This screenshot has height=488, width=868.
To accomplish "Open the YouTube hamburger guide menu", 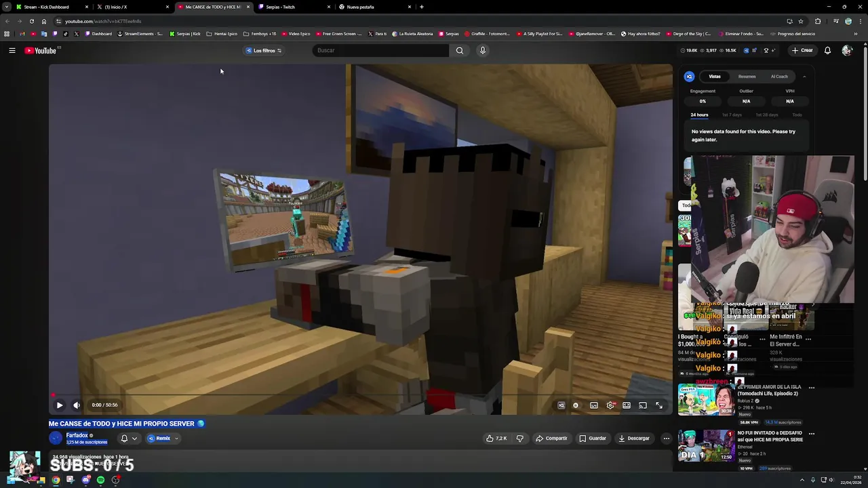I will coord(12,50).
